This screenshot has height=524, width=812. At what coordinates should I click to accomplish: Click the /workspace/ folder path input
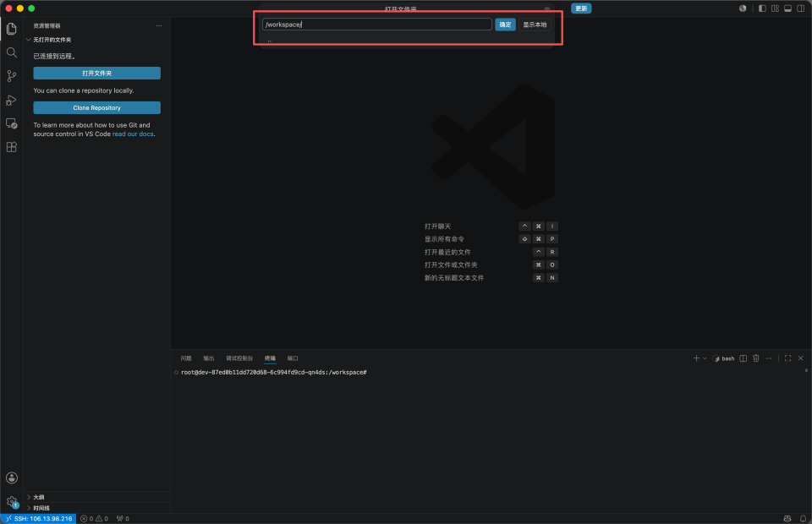[377, 25]
